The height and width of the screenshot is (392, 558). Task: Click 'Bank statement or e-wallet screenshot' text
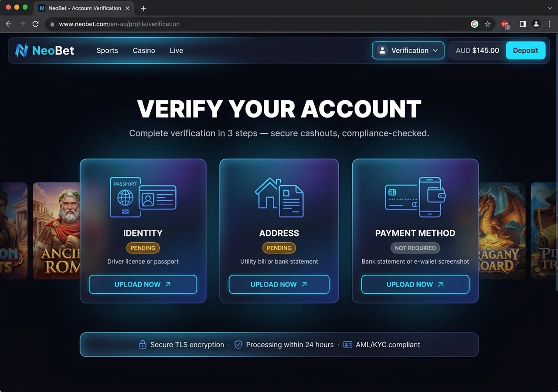point(415,261)
